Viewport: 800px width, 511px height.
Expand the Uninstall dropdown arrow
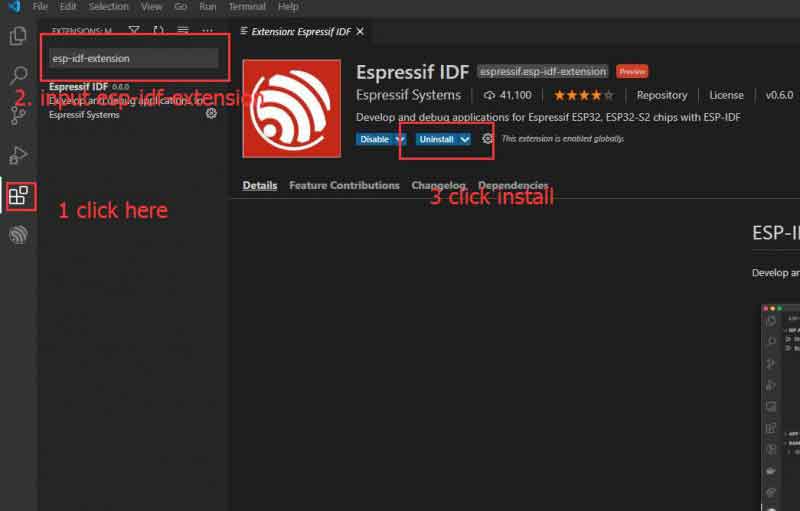click(464, 139)
